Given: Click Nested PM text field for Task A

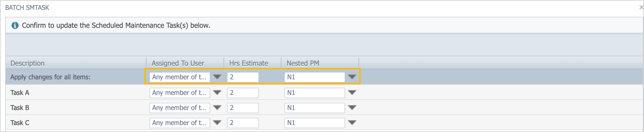Looking at the screenshot, I should click(314, 93).
